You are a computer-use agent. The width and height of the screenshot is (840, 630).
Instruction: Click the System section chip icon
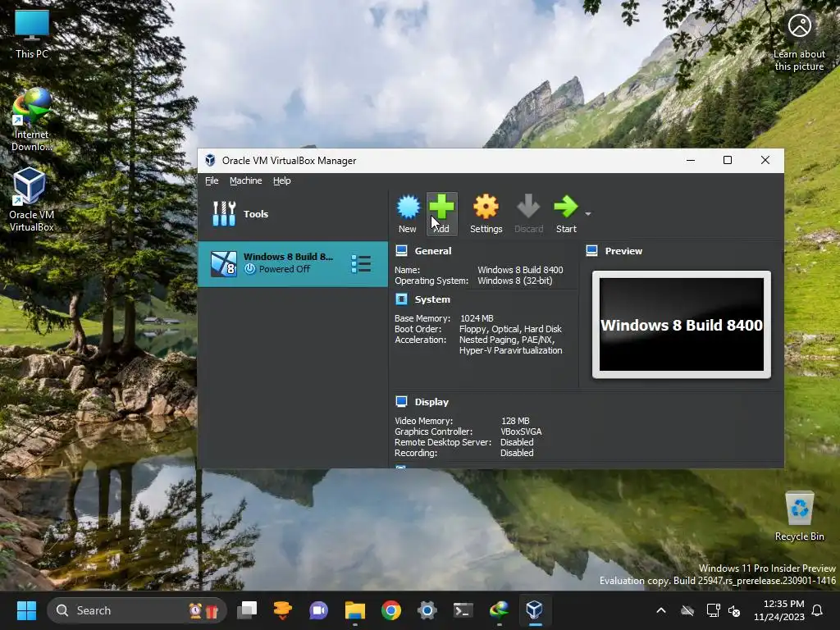[401, 299]
